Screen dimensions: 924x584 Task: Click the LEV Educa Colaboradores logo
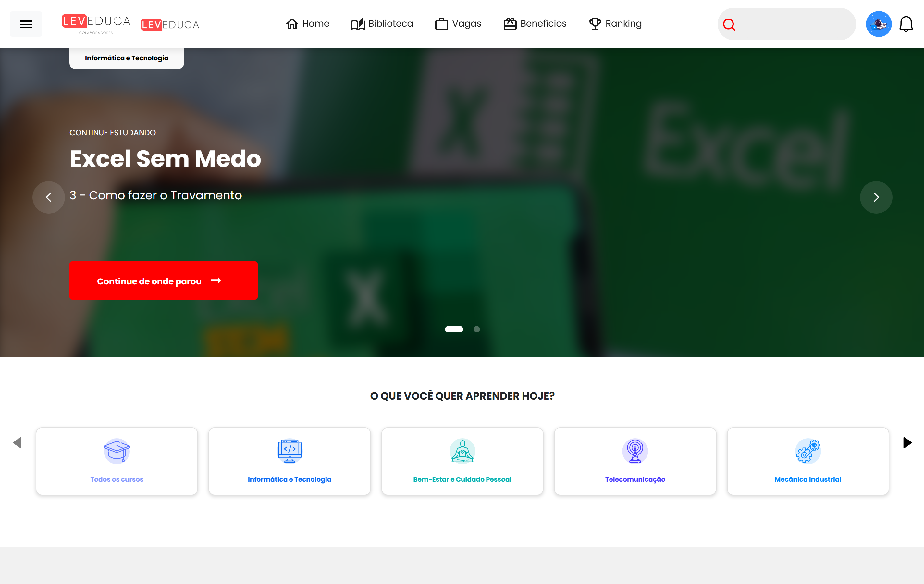96,24
